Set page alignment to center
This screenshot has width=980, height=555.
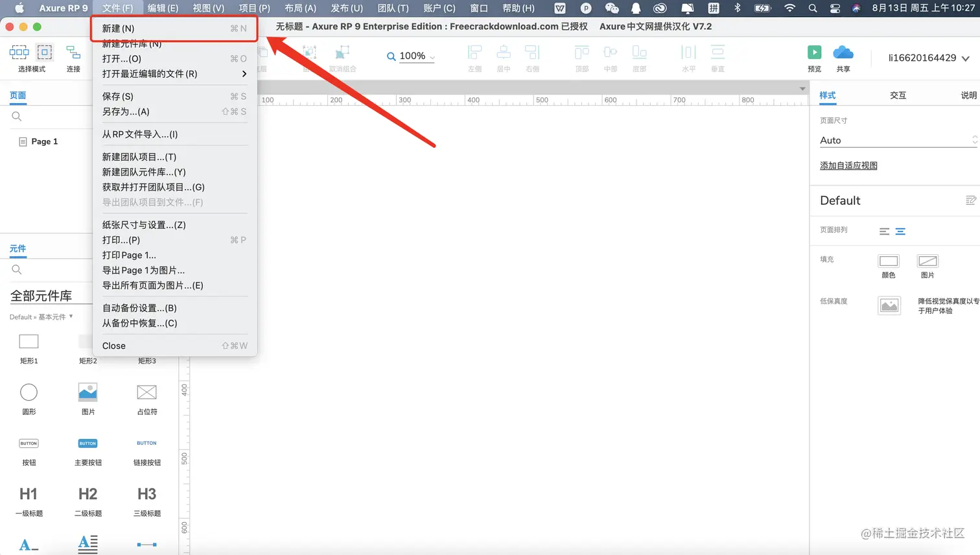[900, 231]
